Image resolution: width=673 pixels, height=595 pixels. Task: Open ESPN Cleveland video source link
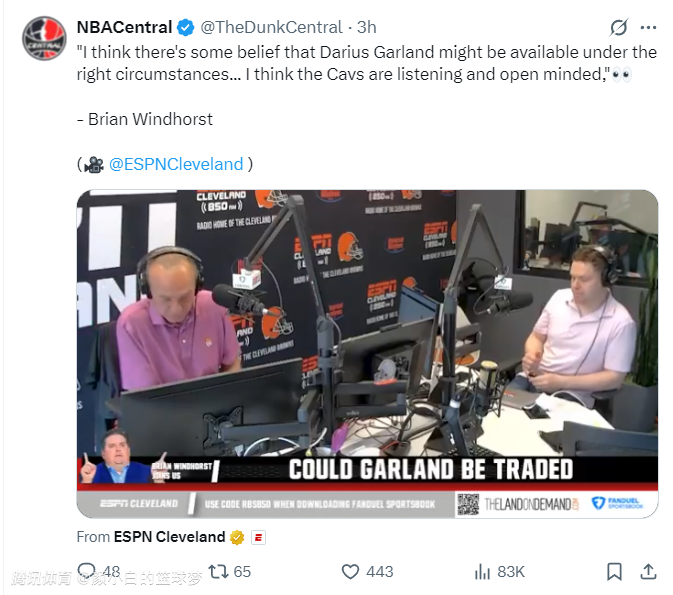point(169,537)
